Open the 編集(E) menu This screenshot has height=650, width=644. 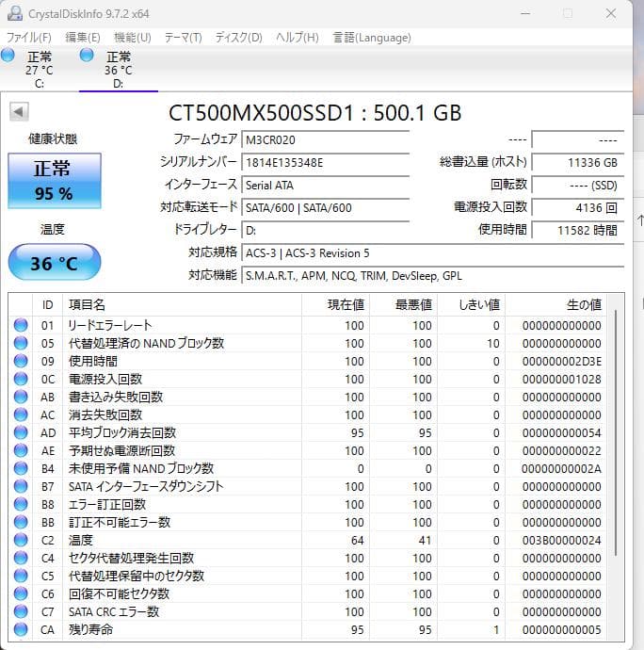(83, 38)
